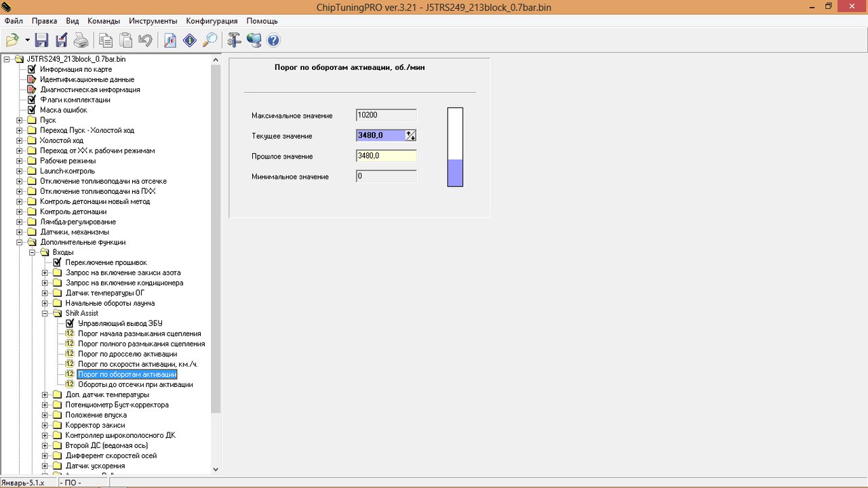
Task: Expand the Launch-контроль folder
Action: (x=20, y=171)
